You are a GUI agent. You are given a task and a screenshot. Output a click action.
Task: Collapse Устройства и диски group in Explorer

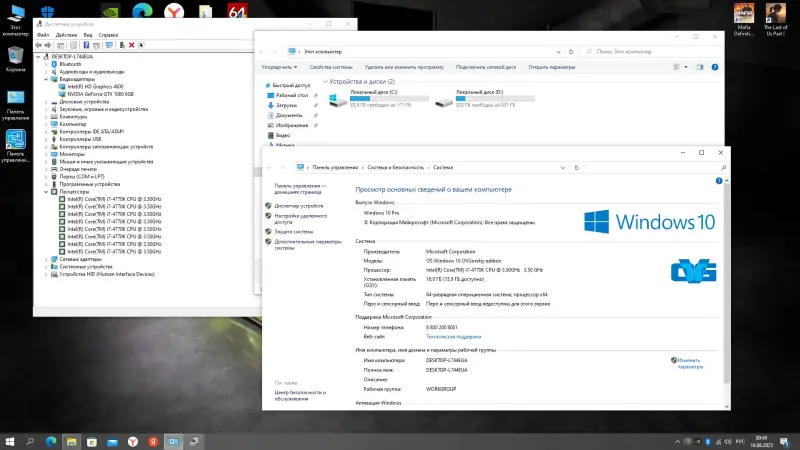point(326,82)
